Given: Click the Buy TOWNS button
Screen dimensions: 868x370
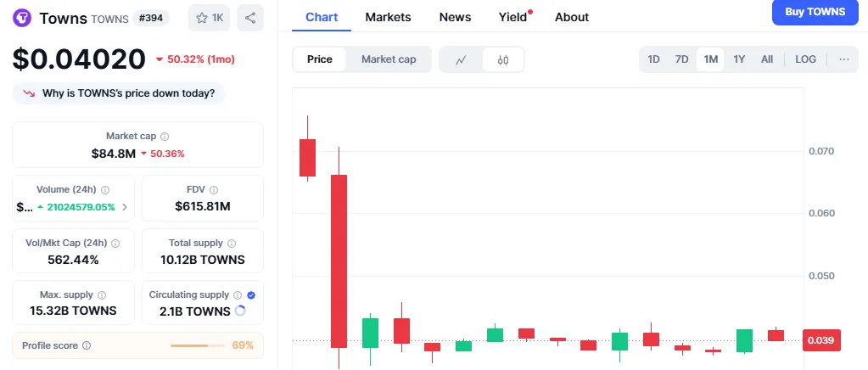Looking at the screenshot, I should (x=815, y=12).
